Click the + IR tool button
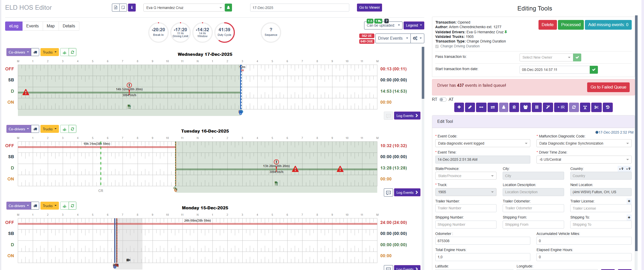 pos(561,107)
